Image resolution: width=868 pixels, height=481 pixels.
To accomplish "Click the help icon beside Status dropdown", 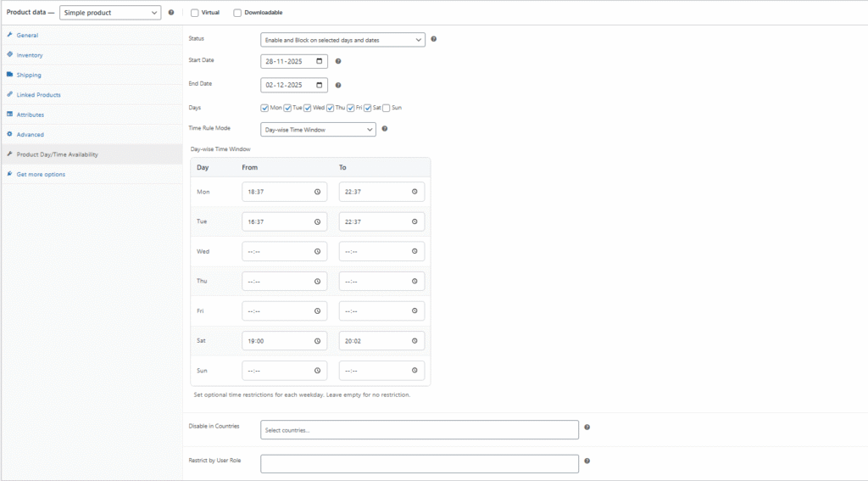I will click(433, 39).
